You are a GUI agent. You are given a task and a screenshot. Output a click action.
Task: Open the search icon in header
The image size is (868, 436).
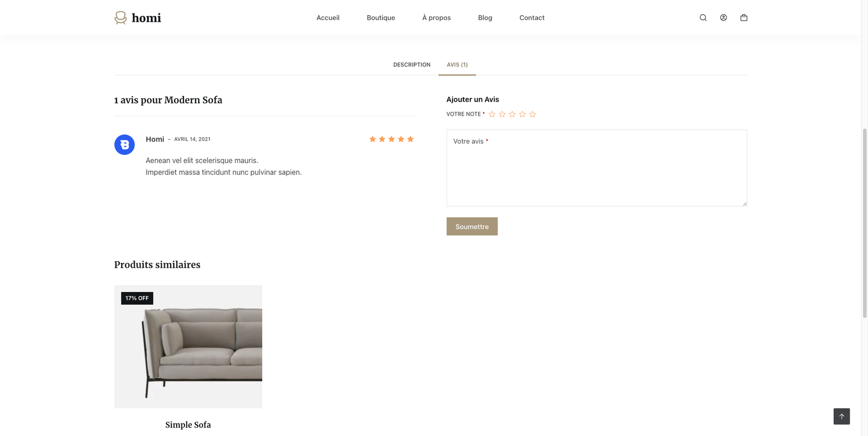[703, 17]
